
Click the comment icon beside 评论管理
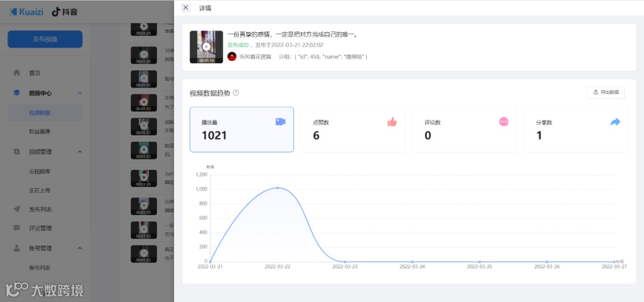[17, 228]
